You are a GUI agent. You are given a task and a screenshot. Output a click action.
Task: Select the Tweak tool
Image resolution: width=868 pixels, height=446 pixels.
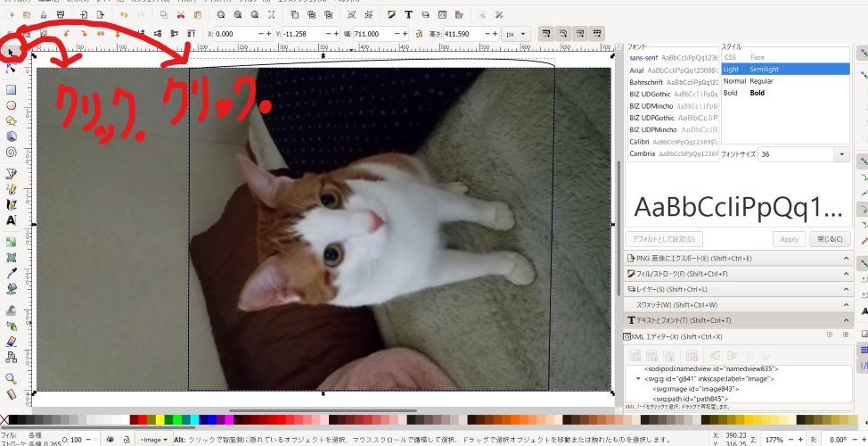11,310
